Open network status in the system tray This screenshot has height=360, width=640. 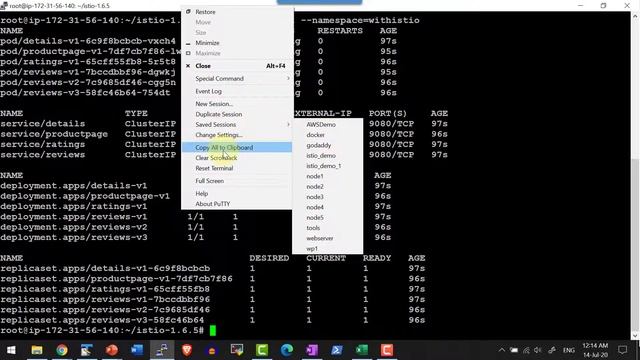[x=526, y=350]
